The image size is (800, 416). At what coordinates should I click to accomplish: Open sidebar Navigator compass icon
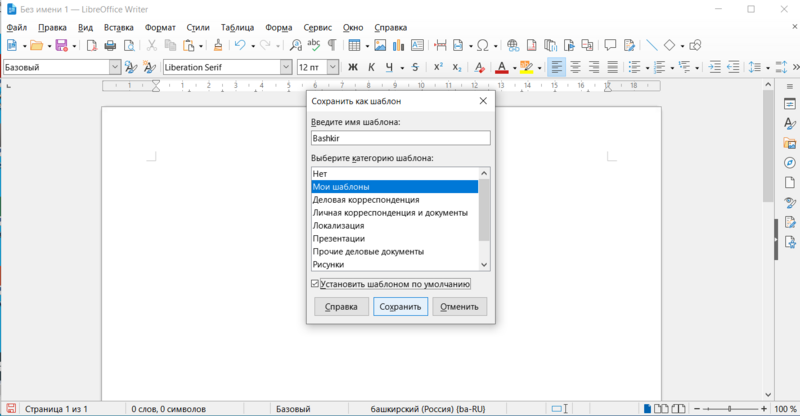coord(790,163)
